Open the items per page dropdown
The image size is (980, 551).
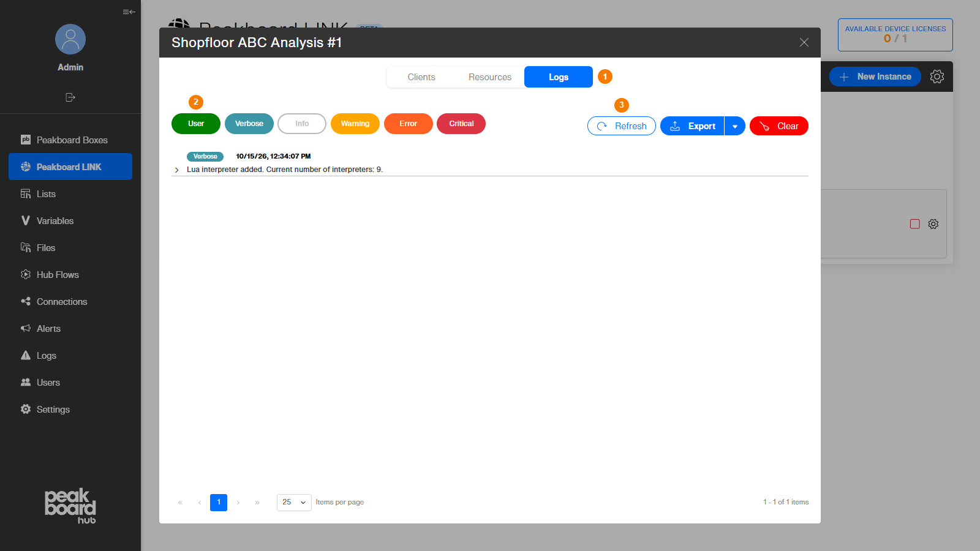[294, 503]
